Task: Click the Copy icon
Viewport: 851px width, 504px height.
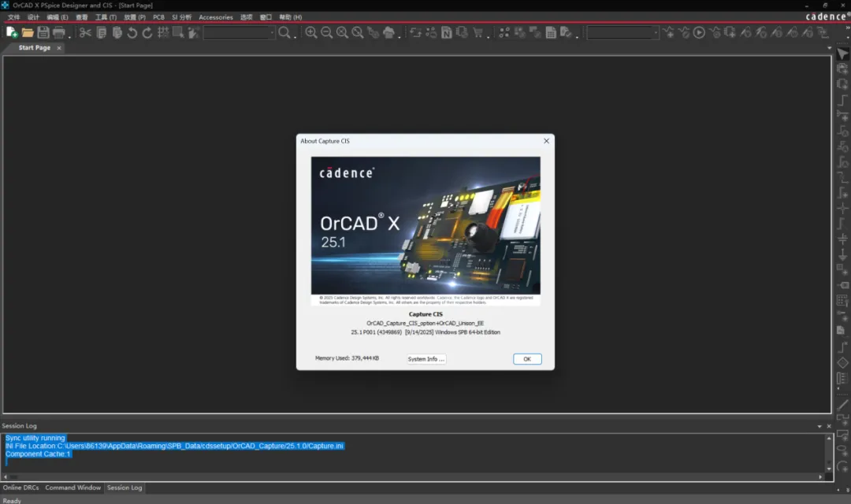Action: (x=102, y=32)
